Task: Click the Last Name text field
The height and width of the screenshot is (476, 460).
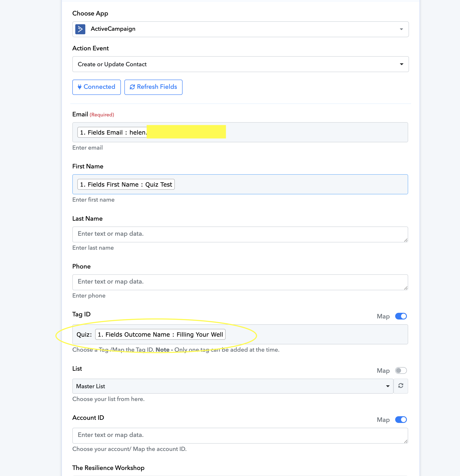Action: 240,234
